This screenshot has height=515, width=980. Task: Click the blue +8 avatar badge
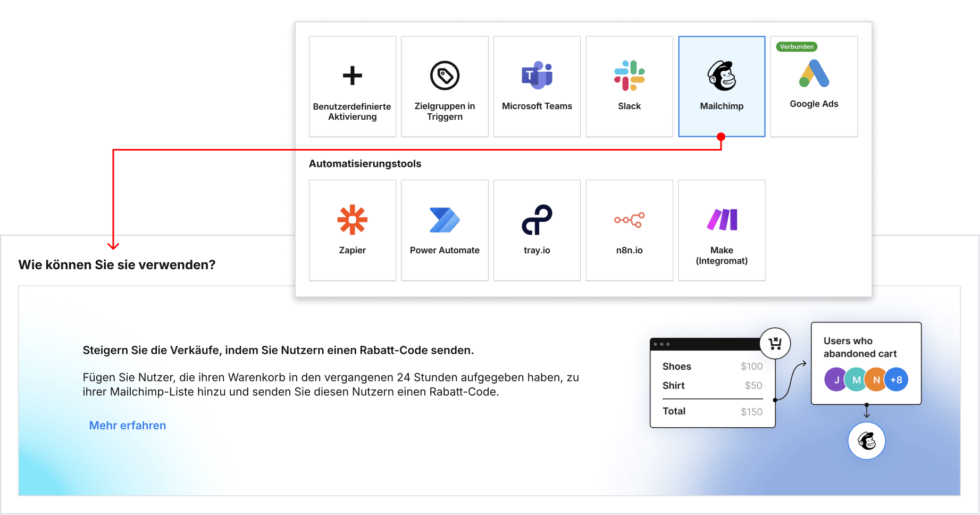pyautogui.click(x=896, y=379)
